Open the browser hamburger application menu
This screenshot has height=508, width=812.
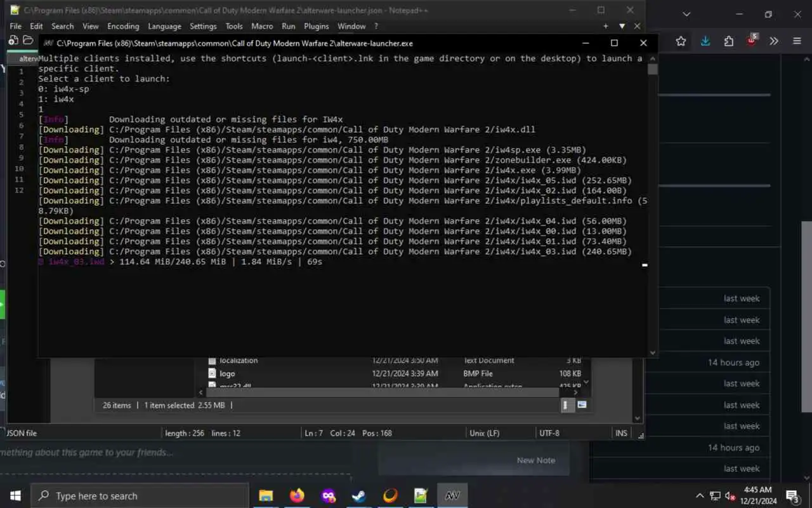click(797, 41)
